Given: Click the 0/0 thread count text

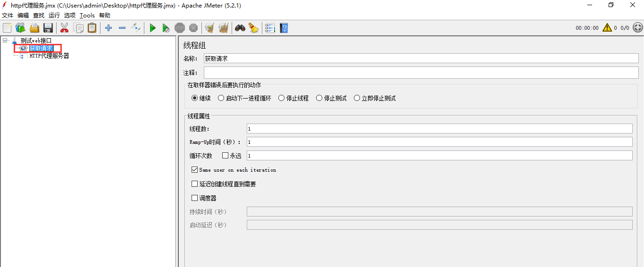Looking at the screenshot, I should point(625,28).
